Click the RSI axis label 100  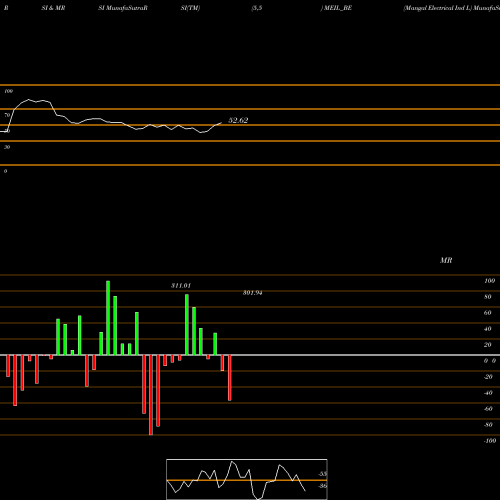tap(9, 91)
